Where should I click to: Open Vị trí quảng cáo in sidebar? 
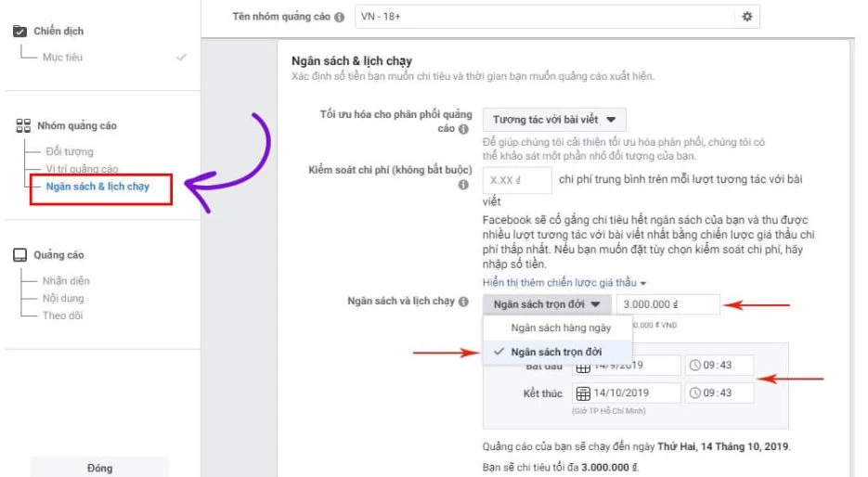[82, 169]
